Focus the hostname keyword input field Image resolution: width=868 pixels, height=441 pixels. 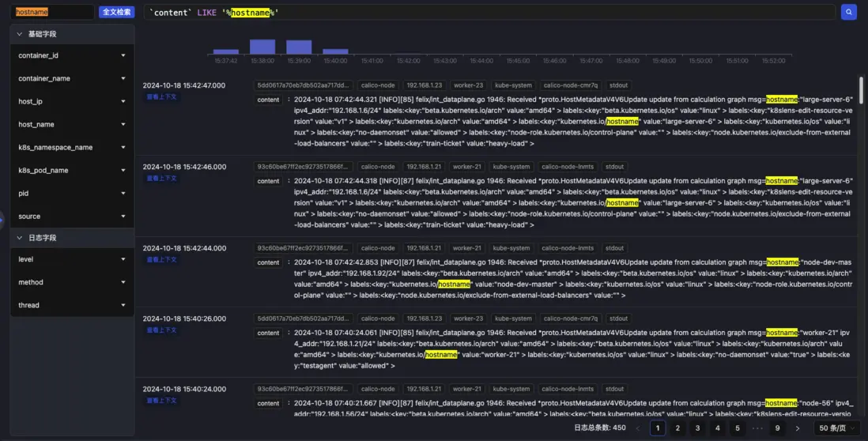tap(52, 12)
